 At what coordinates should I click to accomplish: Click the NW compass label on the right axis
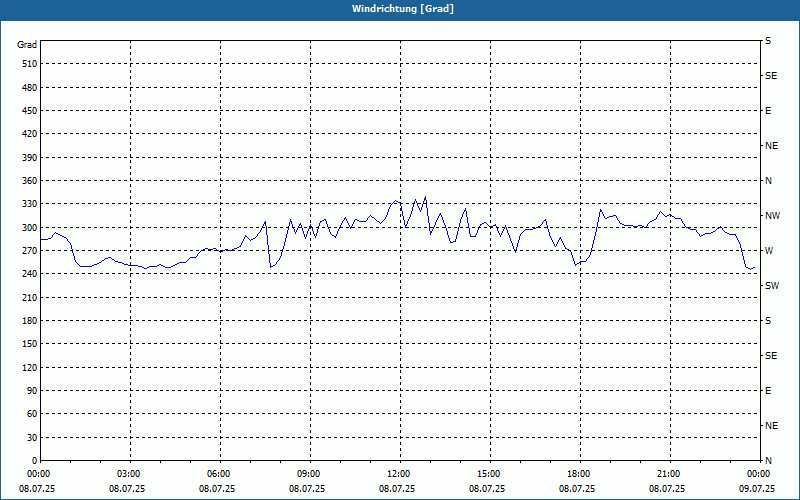(x=772, y=216)
